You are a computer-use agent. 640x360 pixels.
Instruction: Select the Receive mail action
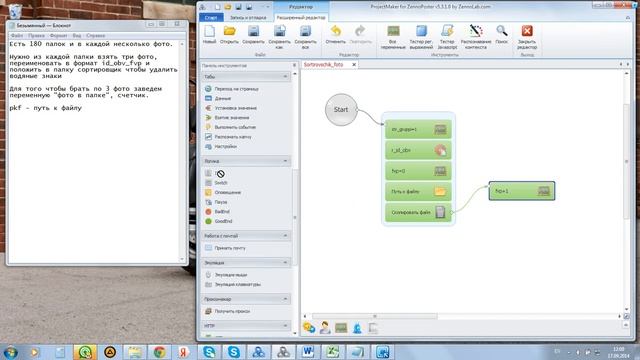click(225, 248)
